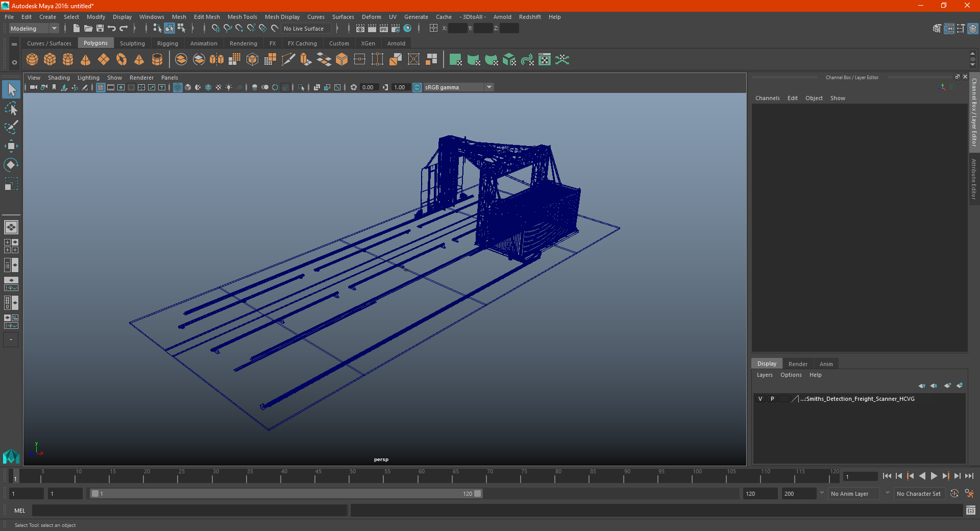Activate the Move tool in toolbox
Image resolution: width=980 pixels, height=531 pixels.
(x=11, y=146)
